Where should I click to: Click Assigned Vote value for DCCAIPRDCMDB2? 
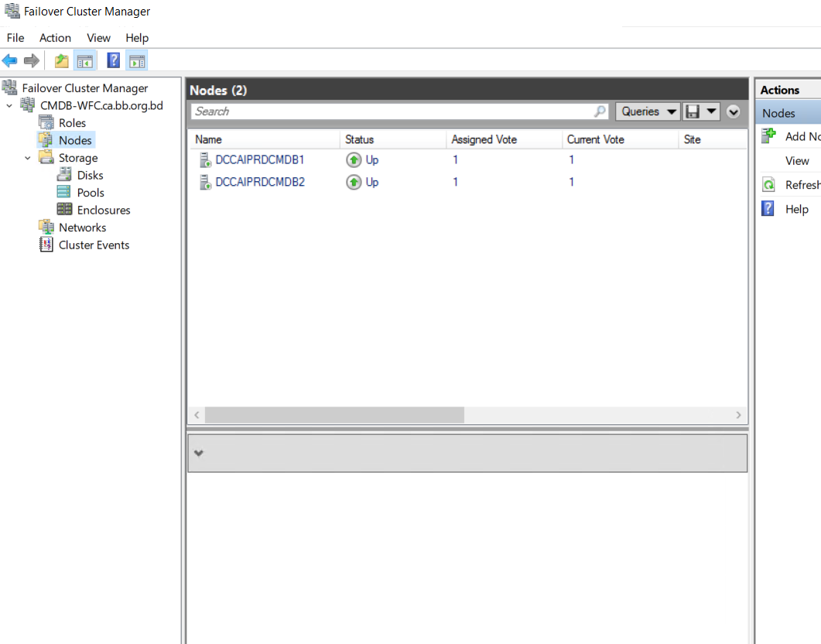tap(456, 182)
